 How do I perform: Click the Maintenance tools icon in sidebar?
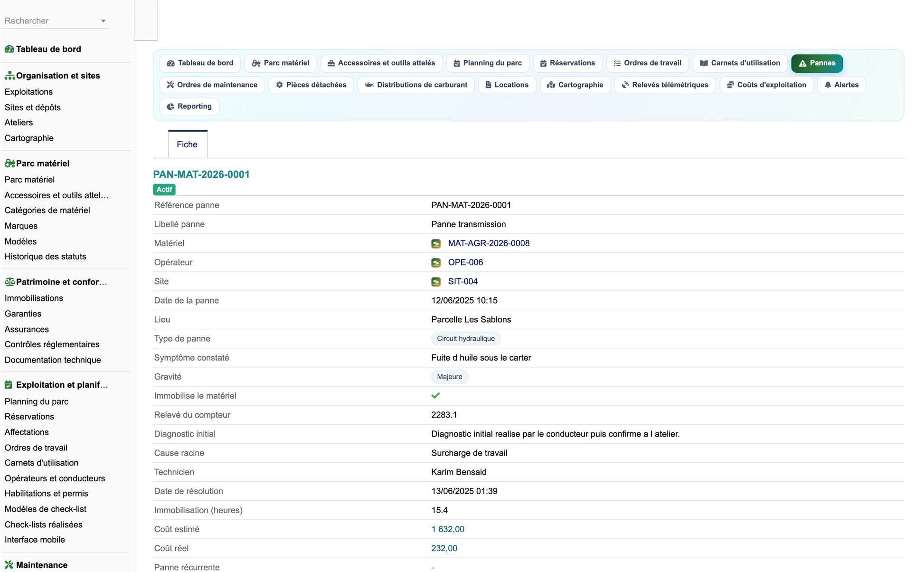point(9,565)
